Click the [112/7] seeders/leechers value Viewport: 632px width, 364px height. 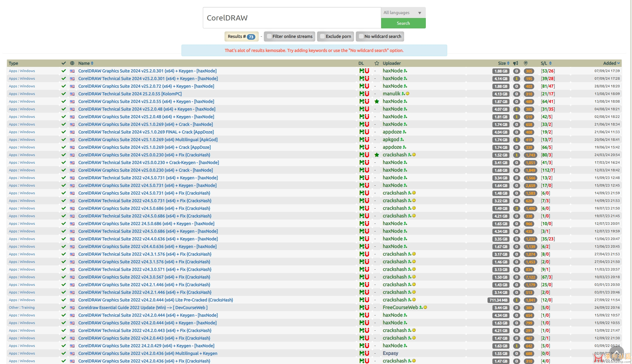coord(548,170)
